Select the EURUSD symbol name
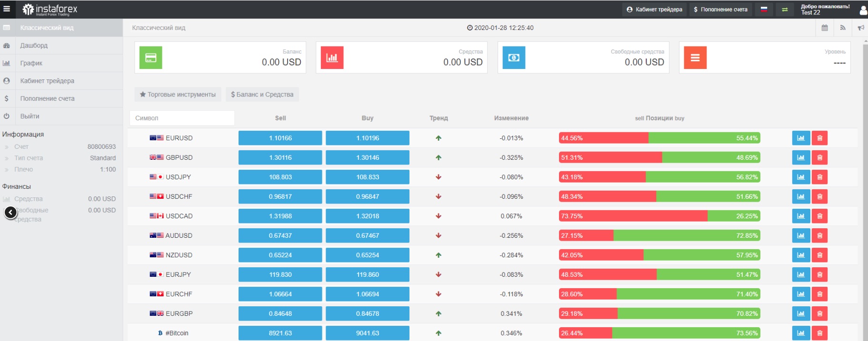The image size is (868, 341). click(x=179, y=138)
